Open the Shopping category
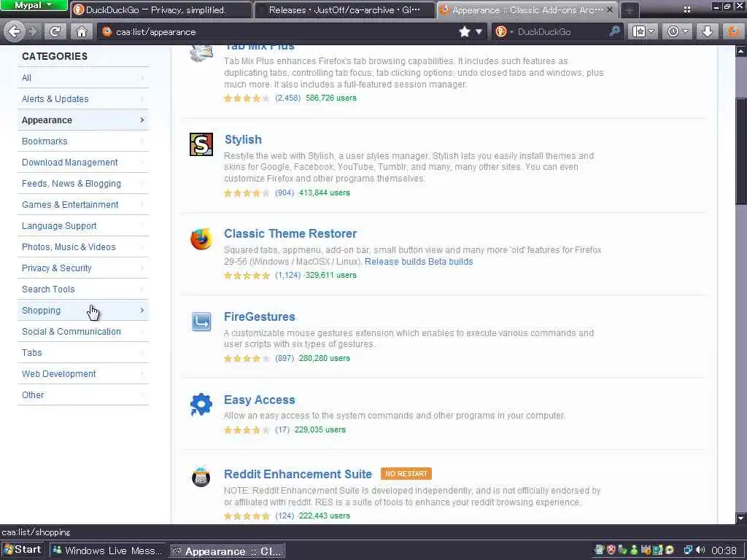 pyautogui.click(x=83, y=310)
